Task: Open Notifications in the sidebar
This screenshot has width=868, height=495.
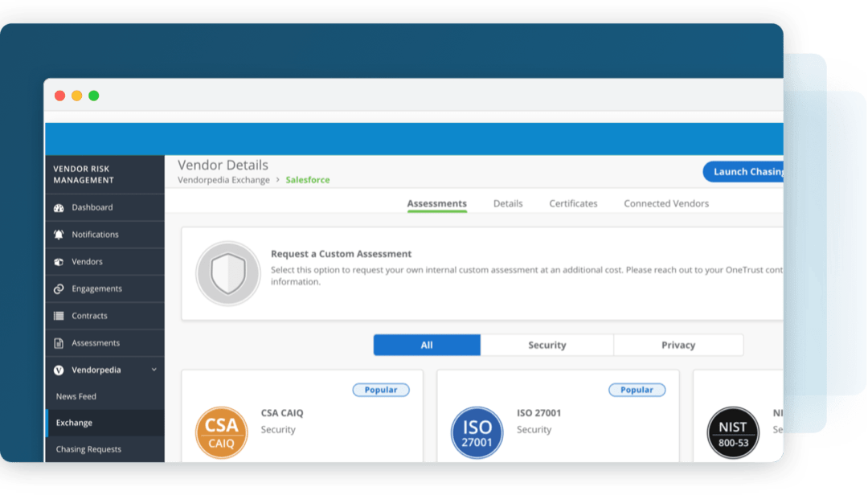Action: click(x=105, y=235)
